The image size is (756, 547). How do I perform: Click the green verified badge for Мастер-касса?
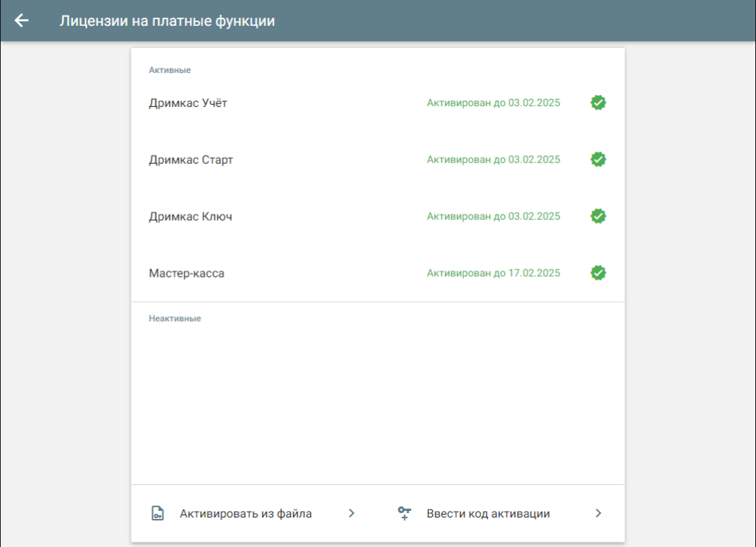coord(598,273)
